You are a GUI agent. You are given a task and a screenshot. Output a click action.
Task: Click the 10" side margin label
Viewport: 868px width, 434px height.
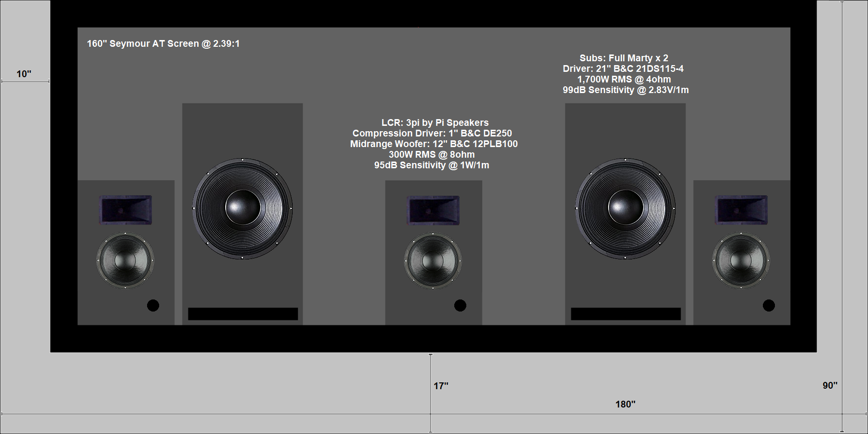point(24,74)
